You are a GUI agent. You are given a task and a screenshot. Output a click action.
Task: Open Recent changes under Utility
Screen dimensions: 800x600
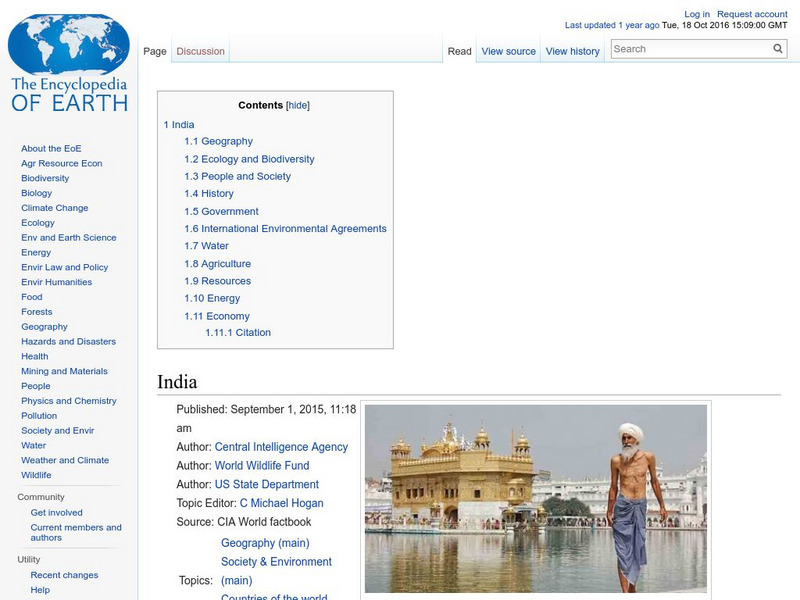pyautogui.click(x=62, y=575)
